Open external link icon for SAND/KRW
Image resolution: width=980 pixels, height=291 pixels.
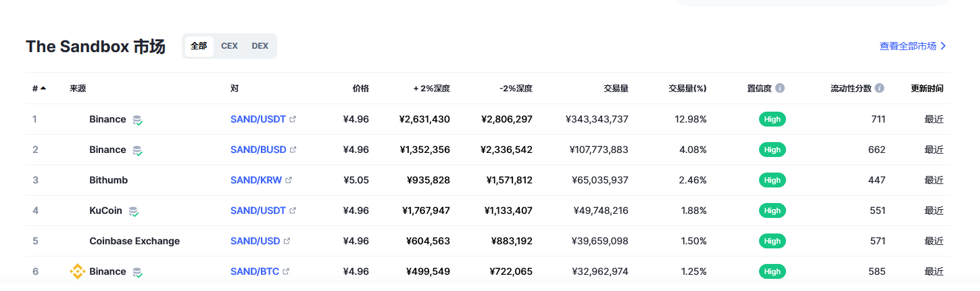coord(289,180)
